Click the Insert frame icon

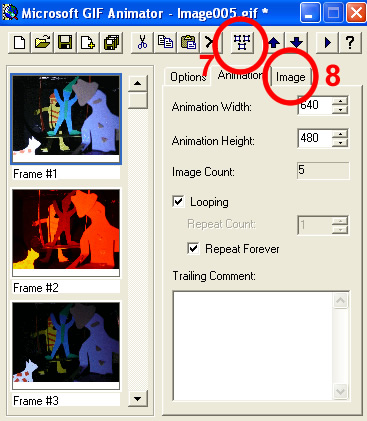tap(88, 43)
